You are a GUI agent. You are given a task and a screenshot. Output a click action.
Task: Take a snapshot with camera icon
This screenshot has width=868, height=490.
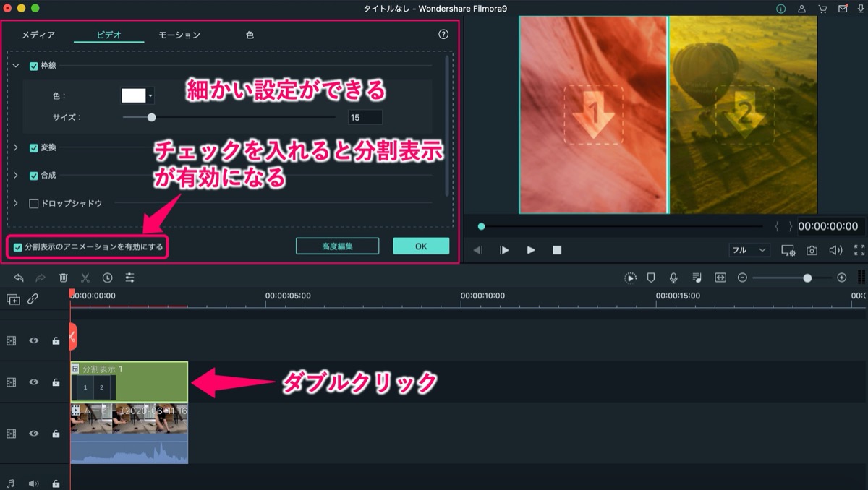(x=812, y=250)
